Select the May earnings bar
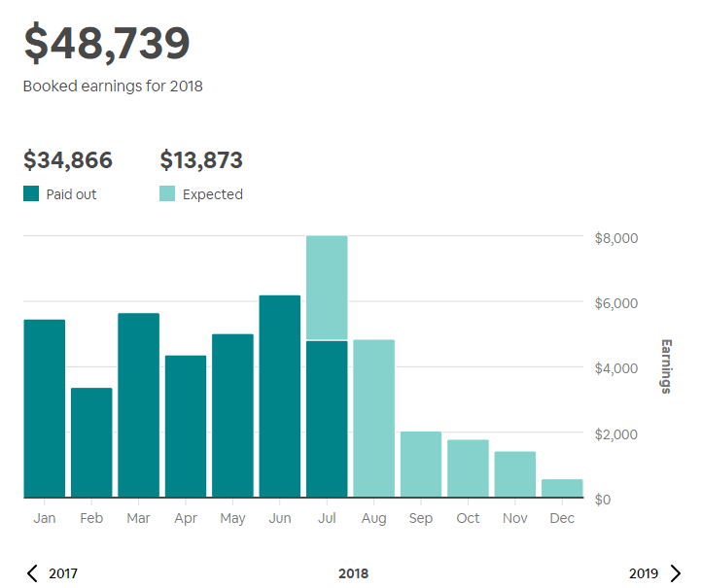 tap(232, 416)
